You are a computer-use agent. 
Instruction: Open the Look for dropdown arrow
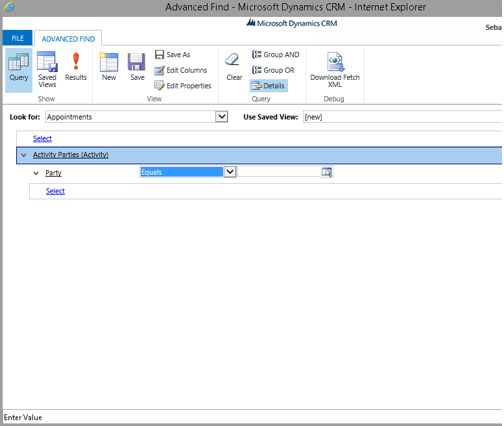(221, 116)
